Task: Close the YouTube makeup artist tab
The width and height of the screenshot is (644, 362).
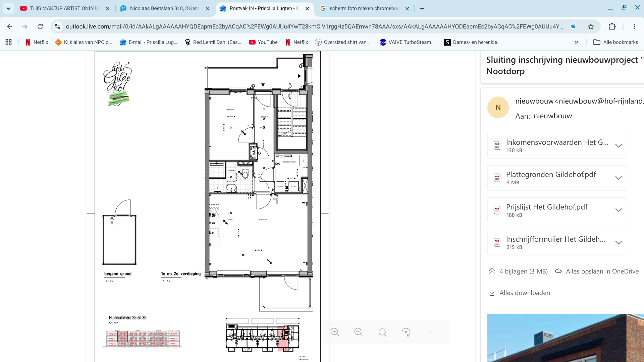Action: tap(108, 9)
